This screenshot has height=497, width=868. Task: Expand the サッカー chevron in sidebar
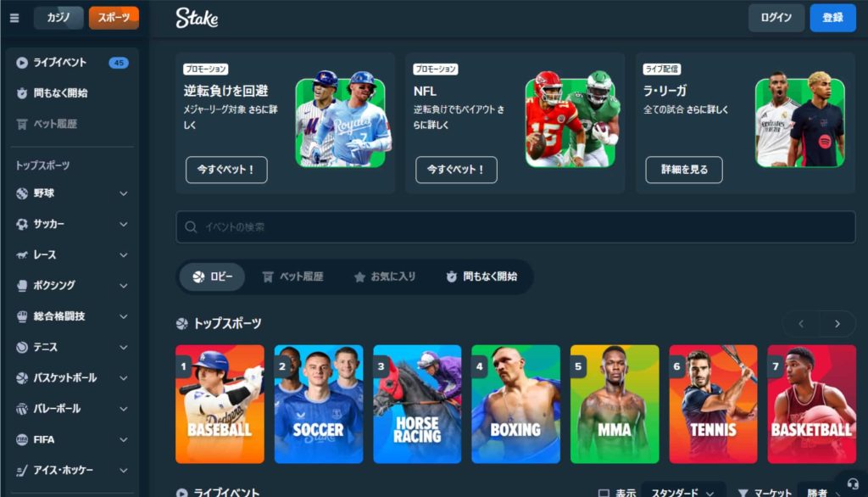(x=124, y=225)
